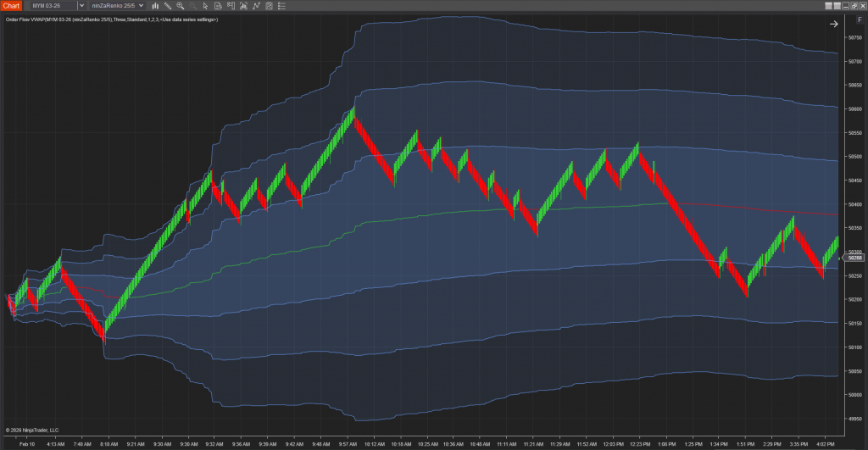The width and height of the screenshot is (868, 450).
Task: Click the Zoom In magnifier icon
Action: [x=181, y=6]
